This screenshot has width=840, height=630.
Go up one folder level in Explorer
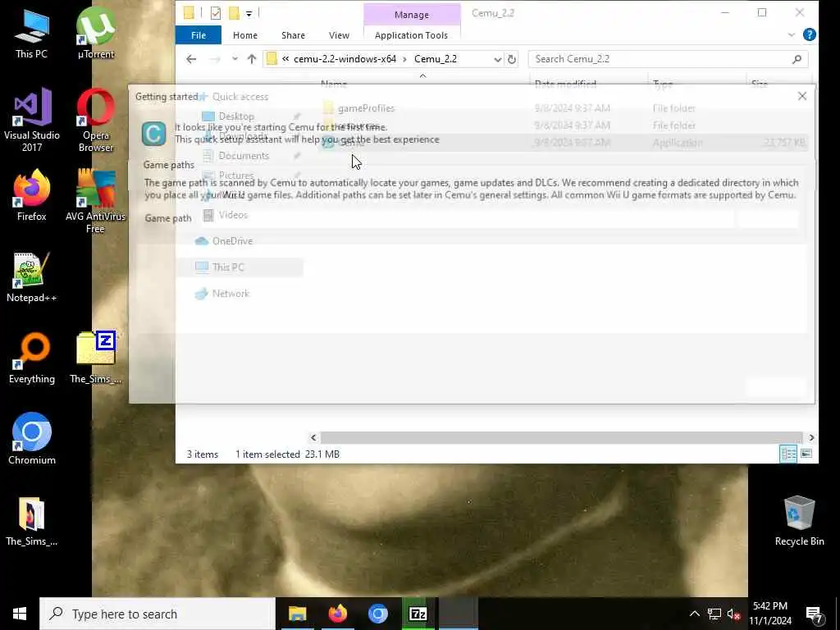[252, 59]
